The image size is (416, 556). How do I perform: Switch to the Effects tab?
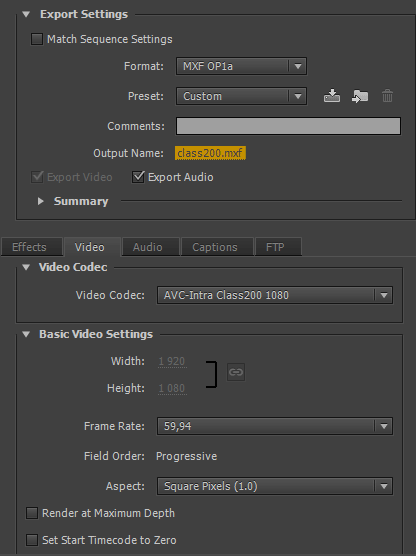pyautogui.click(x=32, y=247)
